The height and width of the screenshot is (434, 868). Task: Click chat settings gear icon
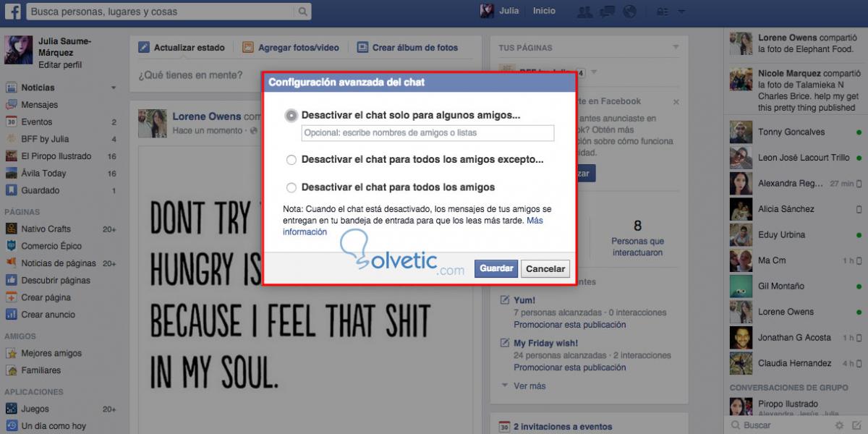(x=839, y=425)
